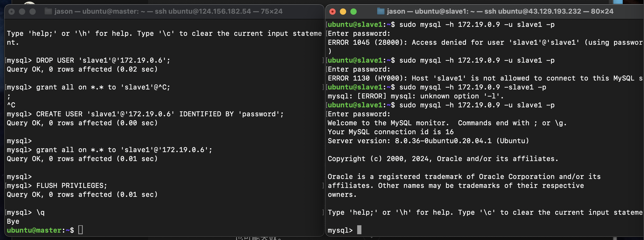Click the mysql> \q line in master terminal
This screenshot has width=644, height=240.
click(x=25, y=212)
